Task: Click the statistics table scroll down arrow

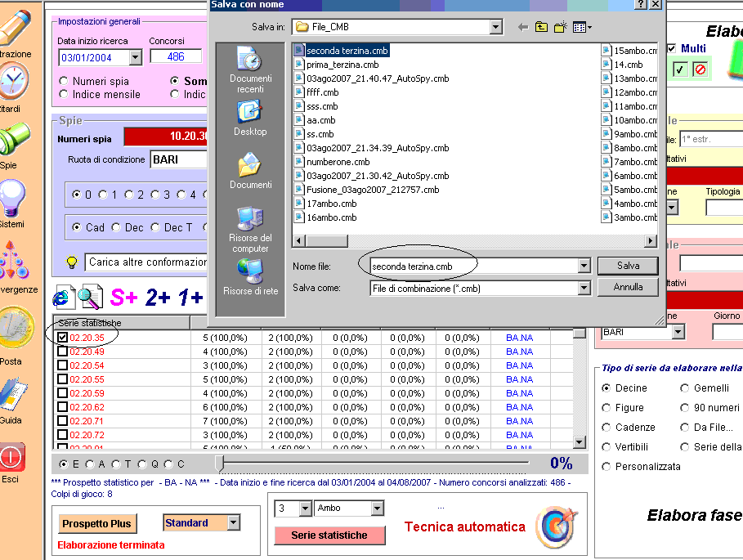Action: pyautogui.click(x=579, y=442)
